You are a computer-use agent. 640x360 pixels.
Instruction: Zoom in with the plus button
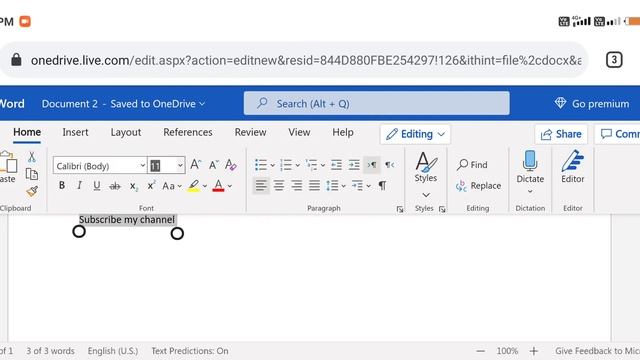pos(533,351)
